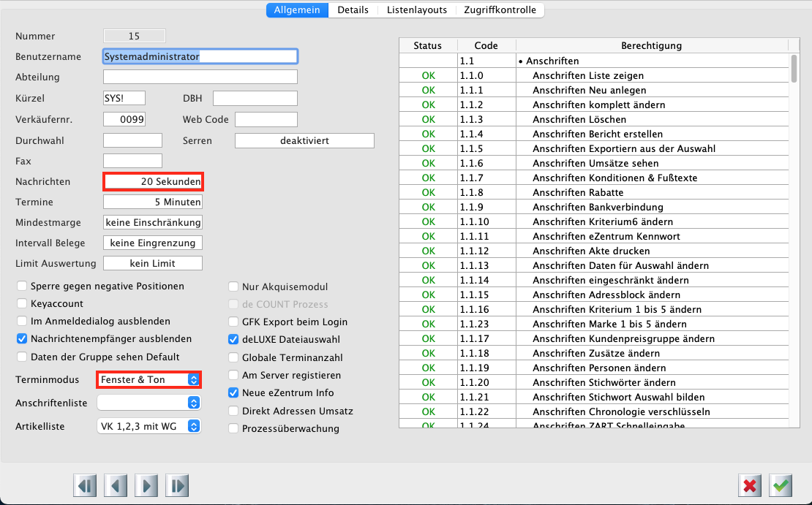Go to the previous record
This screenshot has height=505, width=812.
[116, 485]
